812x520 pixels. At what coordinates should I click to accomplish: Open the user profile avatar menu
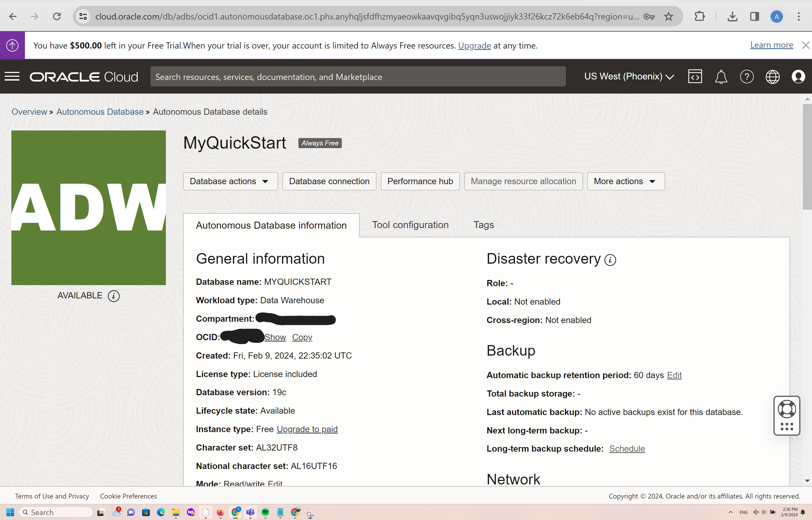(798, 77)
